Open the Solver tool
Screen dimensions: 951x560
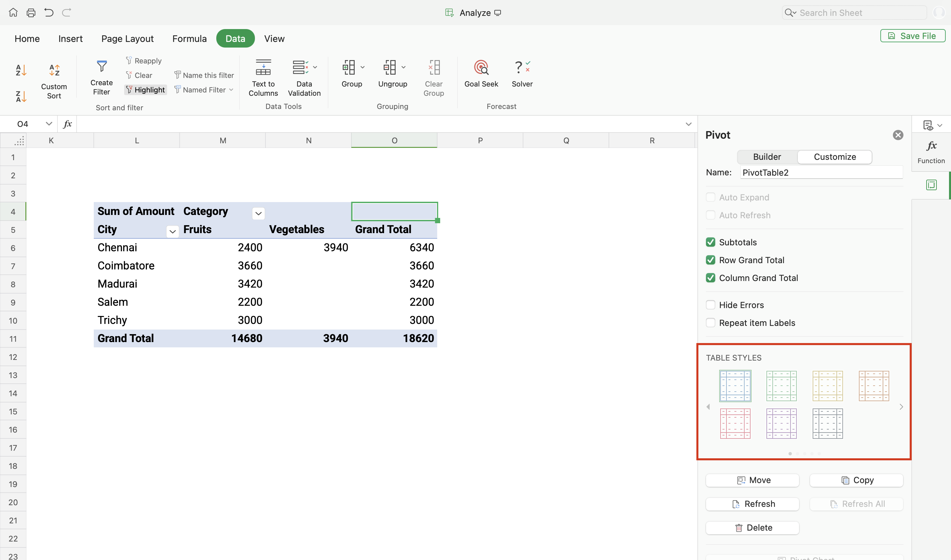click(522, 68)
